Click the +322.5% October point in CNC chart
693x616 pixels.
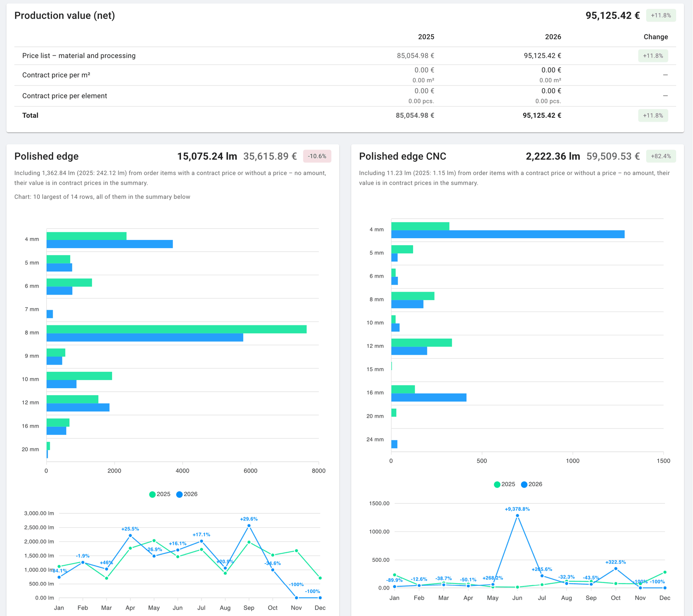615,568
